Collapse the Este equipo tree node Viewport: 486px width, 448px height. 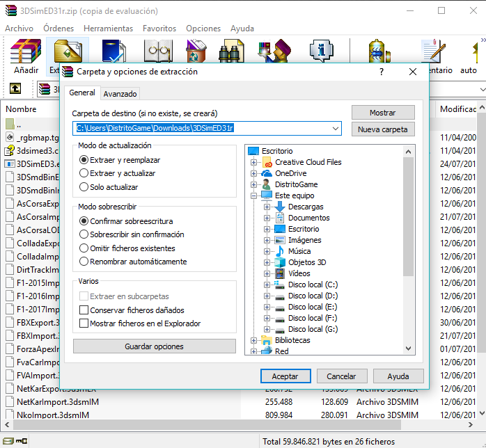tap(253, 195)
